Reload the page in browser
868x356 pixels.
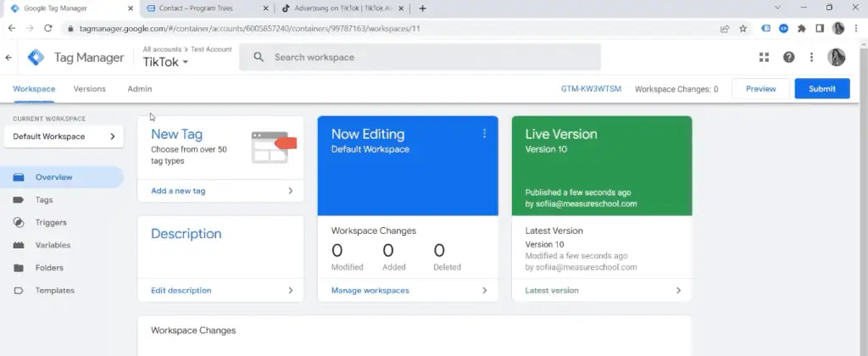click(x=48, y=28)
